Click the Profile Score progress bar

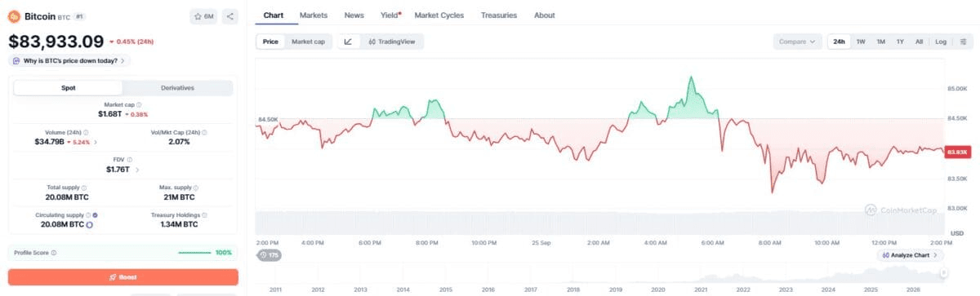(194, 253)
